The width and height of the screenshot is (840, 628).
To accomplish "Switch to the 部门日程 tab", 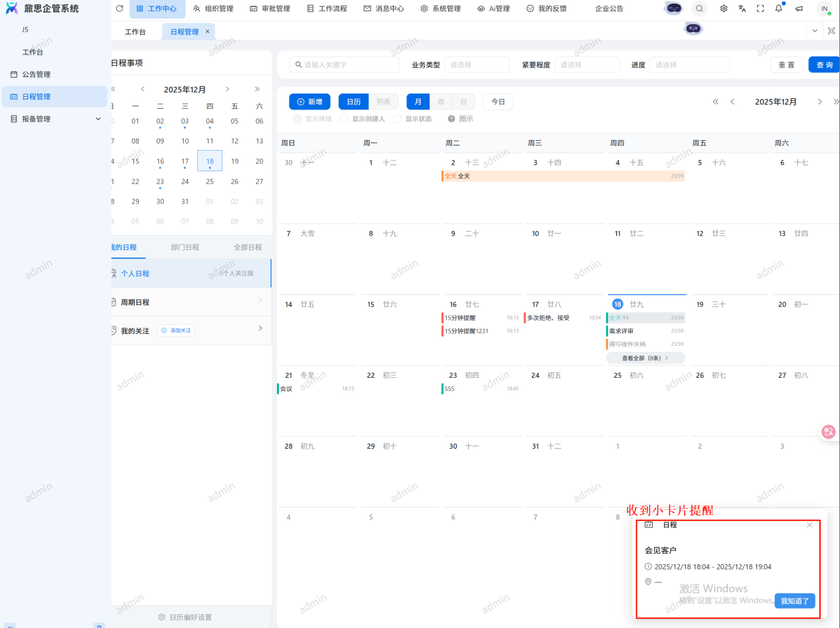I will coord(185,247).
